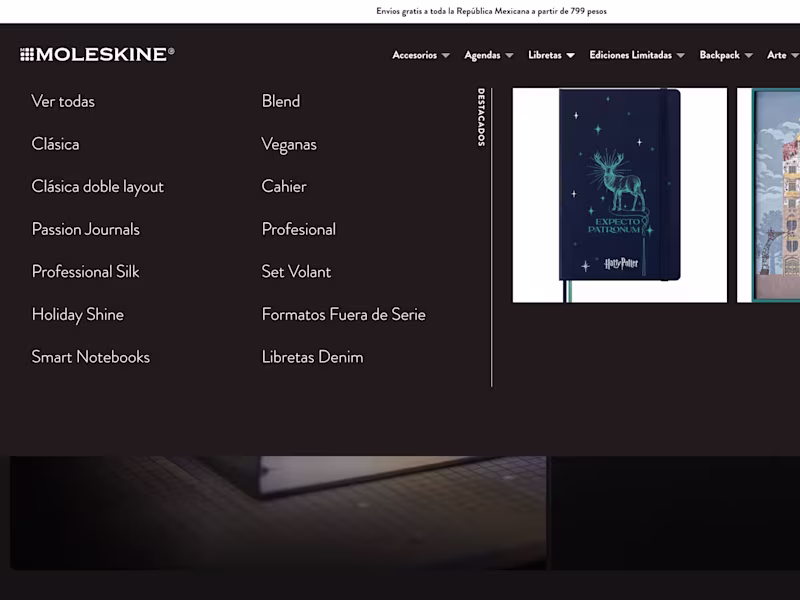Open the Libretas dropdown menu
Image resolution: width=800 pixels, height=600 pixels.
[x=551, y=55]
